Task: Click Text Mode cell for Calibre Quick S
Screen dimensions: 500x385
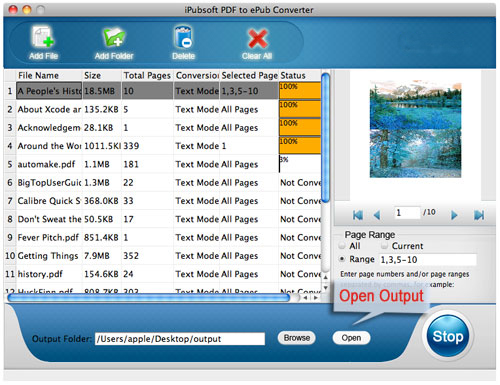Action: (197, 201)
